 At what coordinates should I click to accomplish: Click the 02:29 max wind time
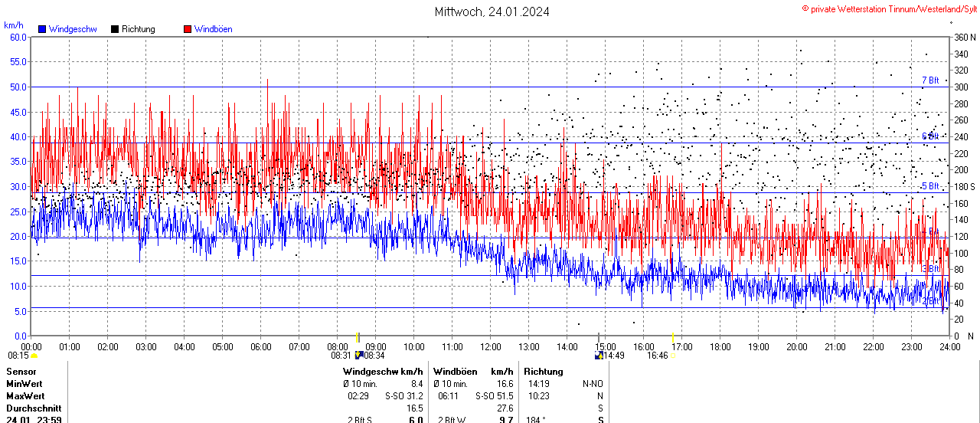[358, 396]
